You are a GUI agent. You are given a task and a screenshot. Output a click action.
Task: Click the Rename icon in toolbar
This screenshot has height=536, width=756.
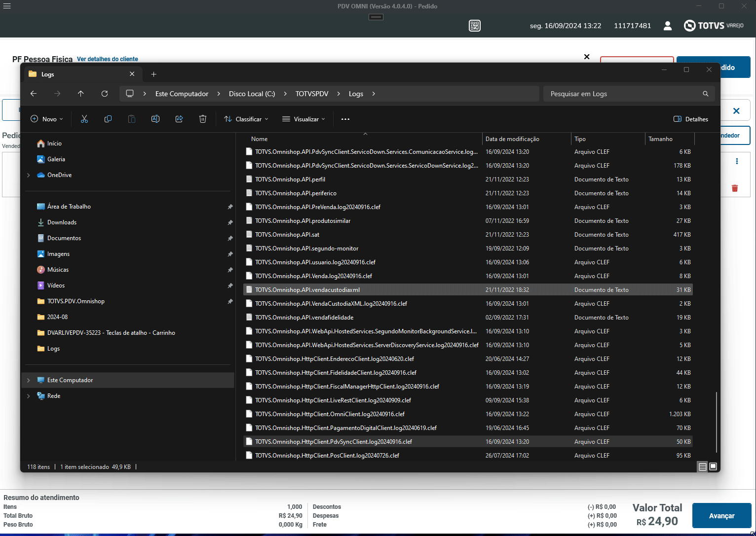[155, 119]
